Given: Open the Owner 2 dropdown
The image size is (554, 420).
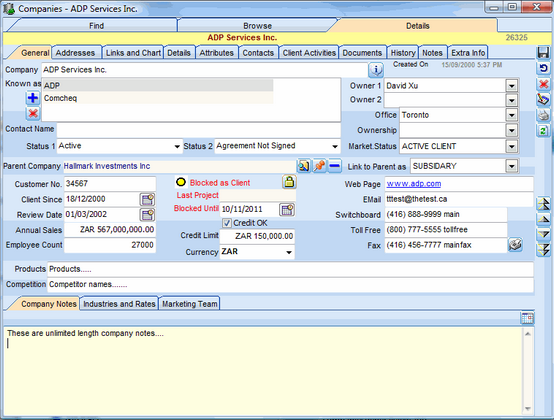Looking at the screenshot, I should [512, 100].
